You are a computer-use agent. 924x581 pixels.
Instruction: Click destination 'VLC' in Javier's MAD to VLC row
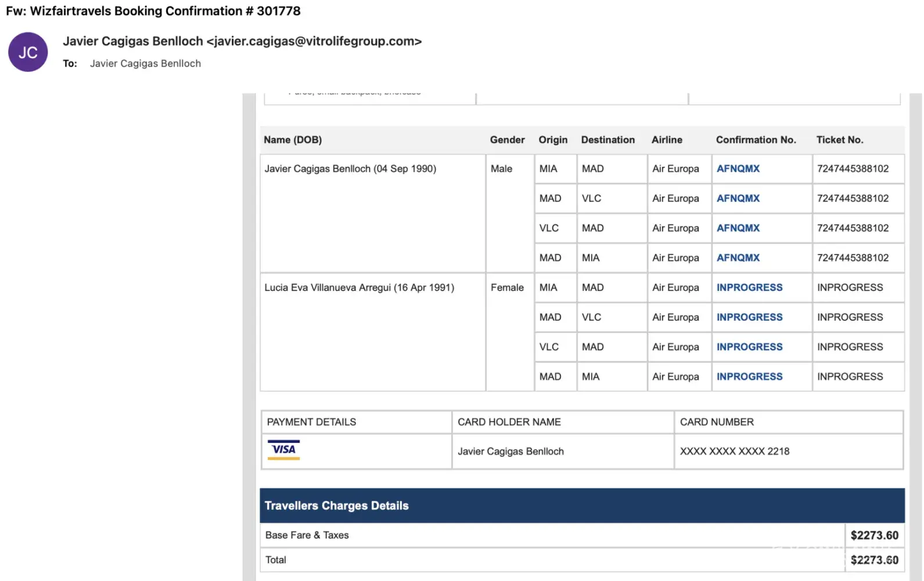pyautogui.click(x=591, y=198)
